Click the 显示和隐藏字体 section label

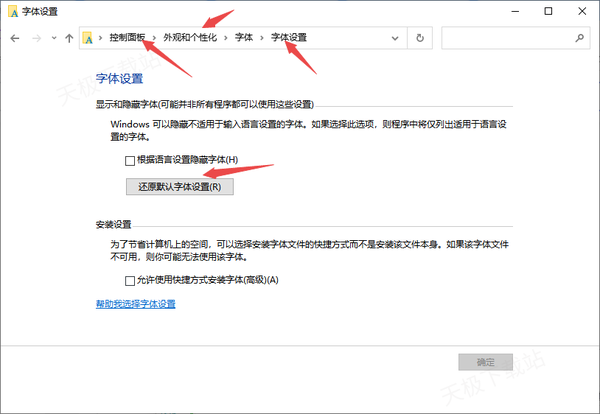point(205,104)
